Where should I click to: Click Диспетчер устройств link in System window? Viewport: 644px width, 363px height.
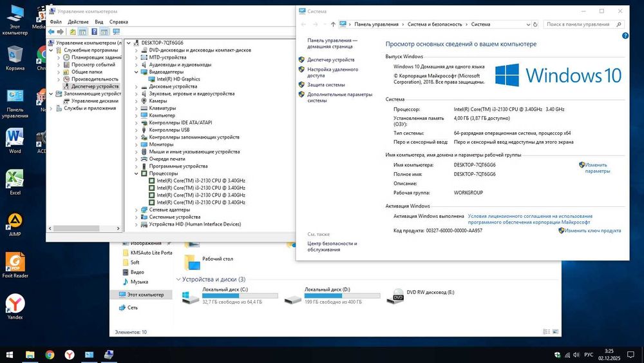[330, 59]
